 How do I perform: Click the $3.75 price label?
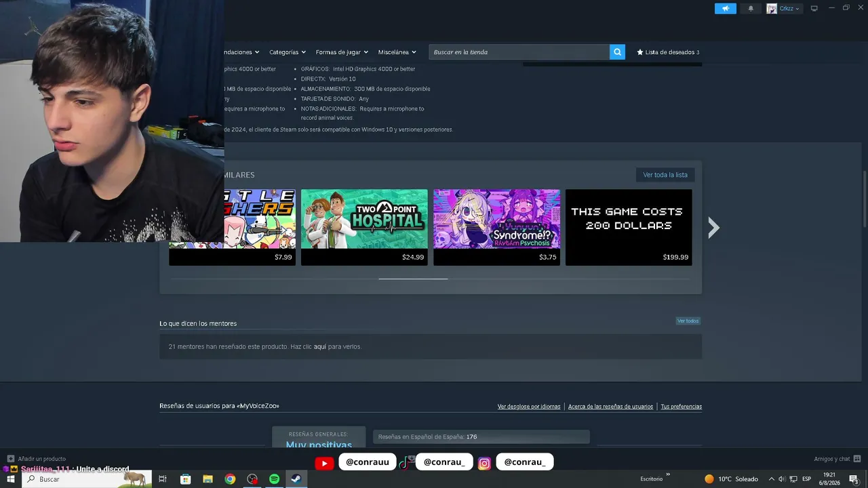(548, 258)
